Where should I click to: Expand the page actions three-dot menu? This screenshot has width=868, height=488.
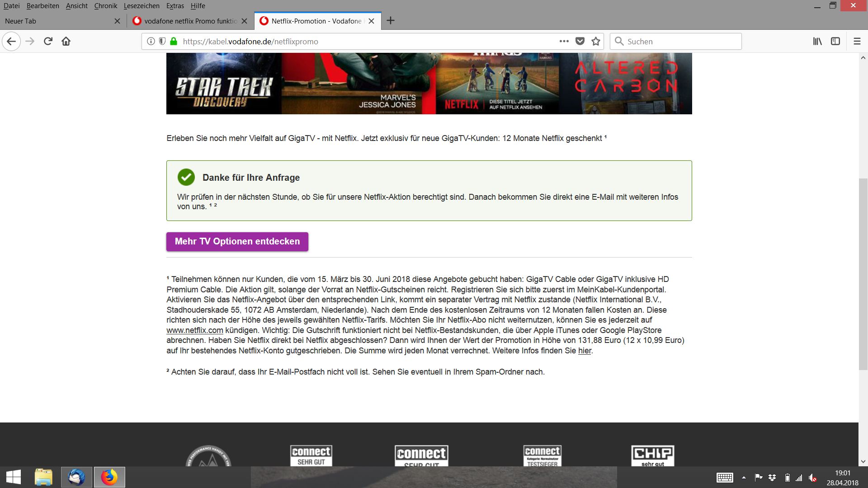coord(564,41)
